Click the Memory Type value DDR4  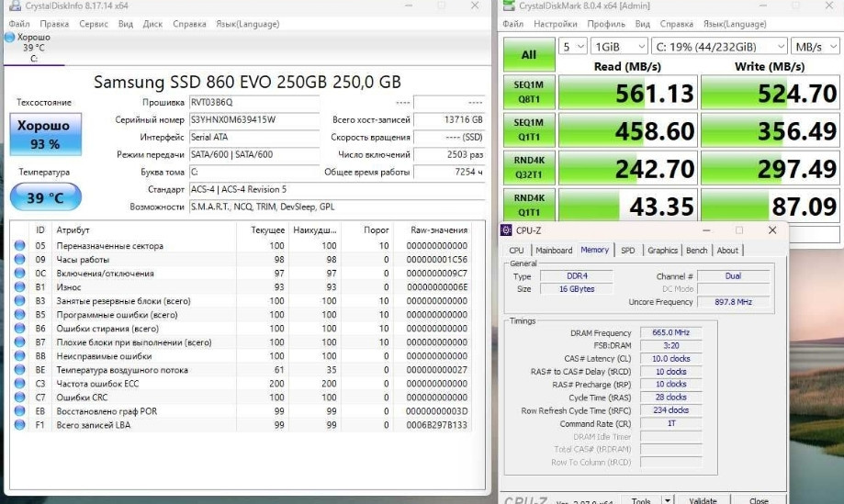pyautogui.click(x=577, y=276)
